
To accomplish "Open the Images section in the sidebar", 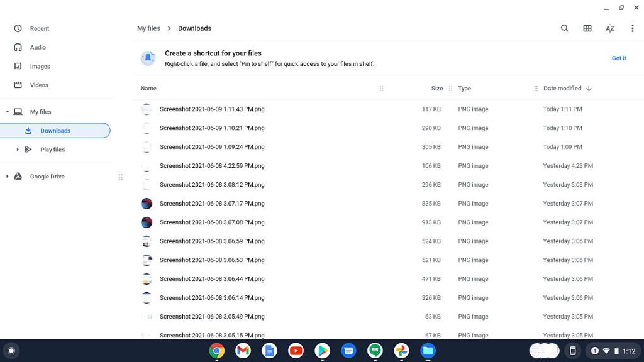I will click(40, 66).
